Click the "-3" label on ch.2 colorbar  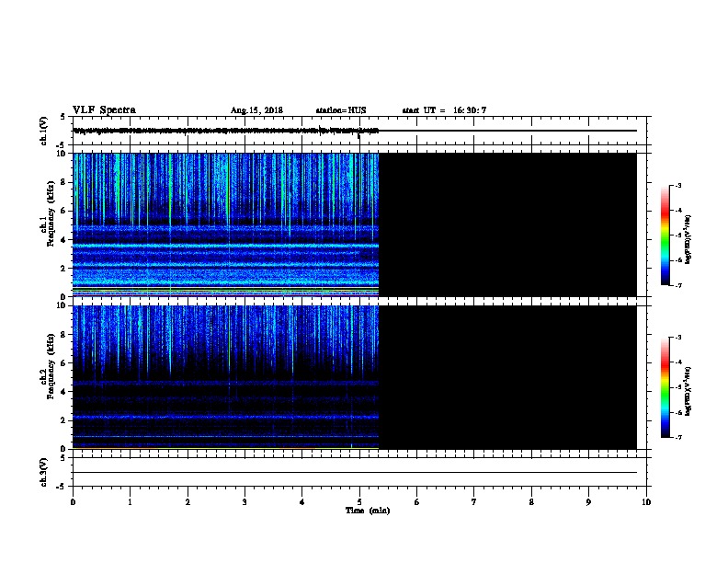click(x=677, y=338)
